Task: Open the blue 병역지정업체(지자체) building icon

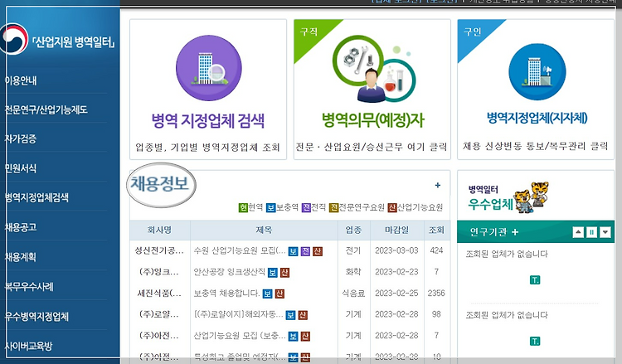Action: point(537,72)
